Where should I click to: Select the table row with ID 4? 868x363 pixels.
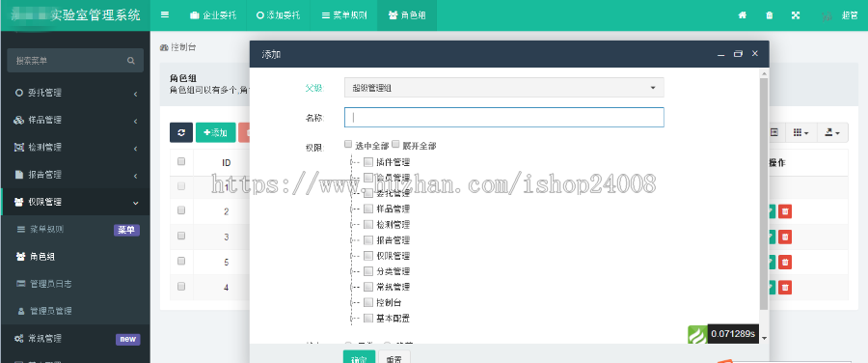tap(181, 287)
